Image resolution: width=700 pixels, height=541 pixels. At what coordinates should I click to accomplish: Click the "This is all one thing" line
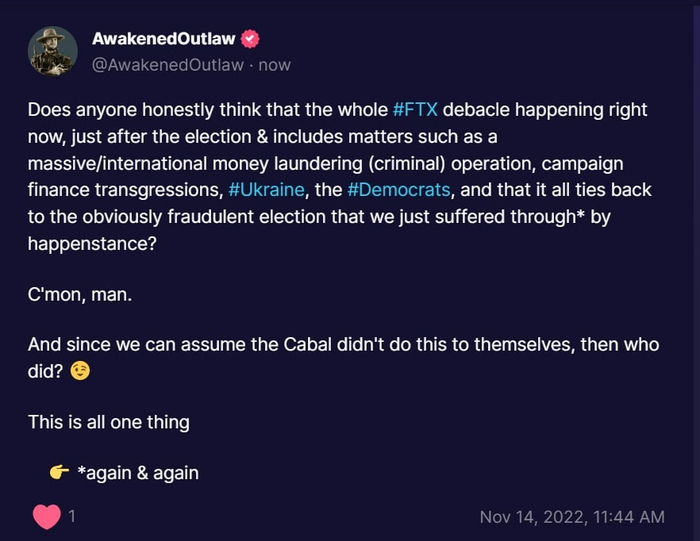tap(108, 422)
